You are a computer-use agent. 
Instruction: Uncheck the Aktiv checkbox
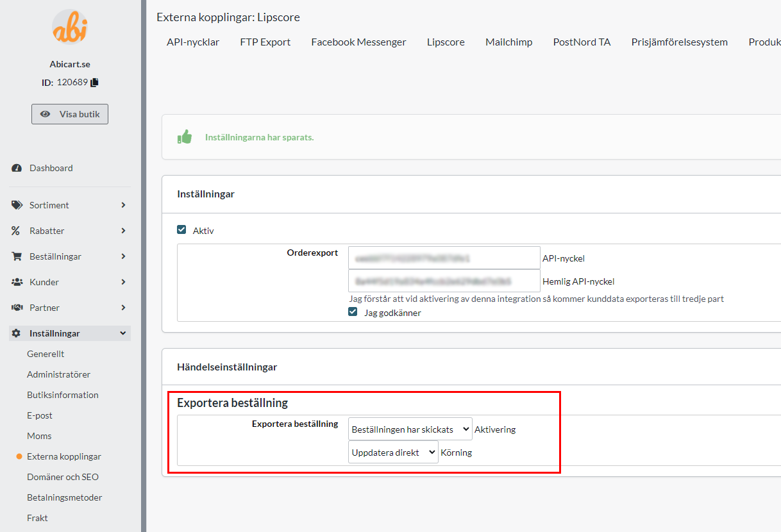click(x=181, y=230)
